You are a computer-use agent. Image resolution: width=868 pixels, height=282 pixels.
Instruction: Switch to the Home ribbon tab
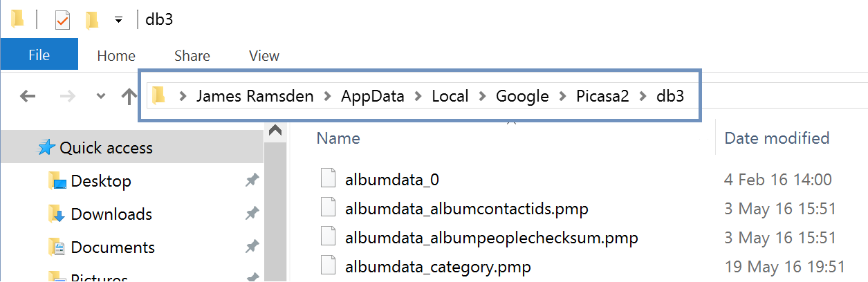116,56
